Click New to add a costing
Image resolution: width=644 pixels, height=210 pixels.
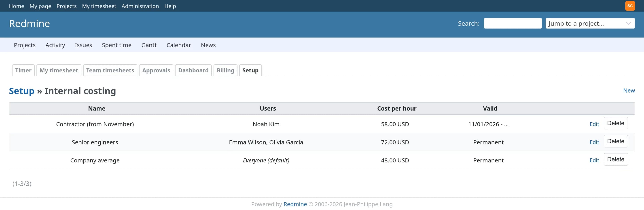click(629, 90)
